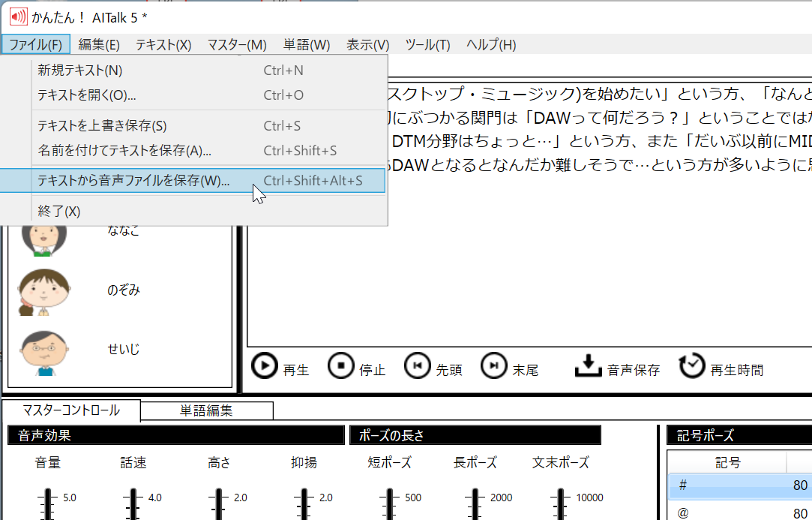Select the @ row in 記号ポーズ table

pos(740,512)
